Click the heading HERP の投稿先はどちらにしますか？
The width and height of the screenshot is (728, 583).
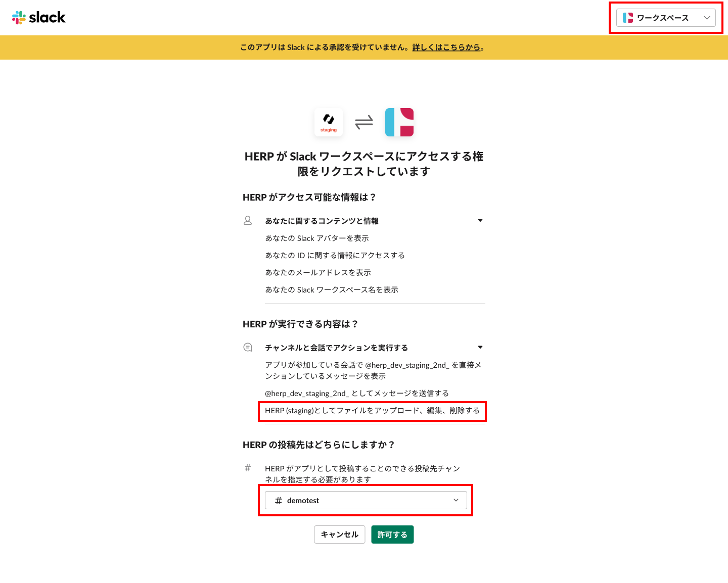point(318,445)
